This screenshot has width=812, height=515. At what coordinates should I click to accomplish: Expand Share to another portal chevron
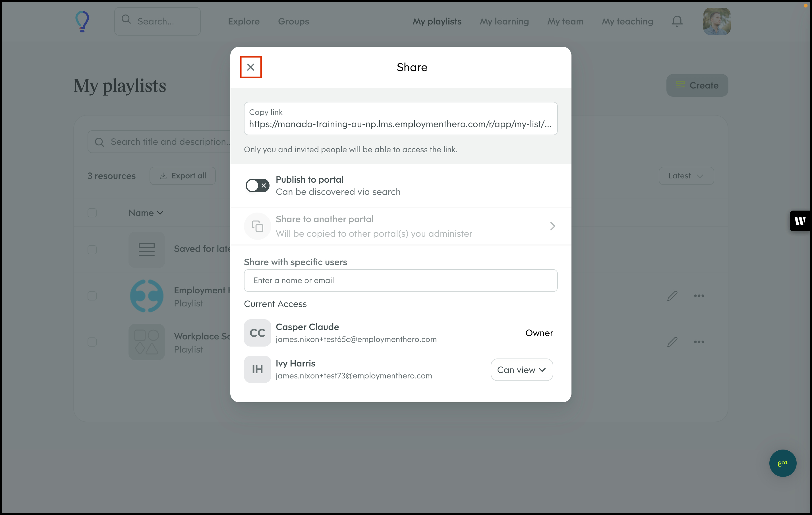[x=552, y=226]
